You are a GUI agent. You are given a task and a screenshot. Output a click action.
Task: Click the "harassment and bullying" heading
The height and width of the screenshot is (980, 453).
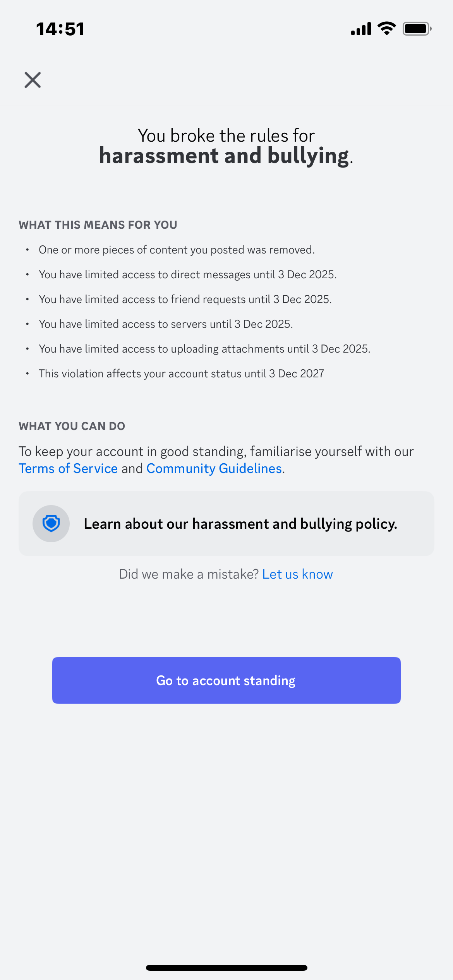pyautogui.click(x=225, y=156)
